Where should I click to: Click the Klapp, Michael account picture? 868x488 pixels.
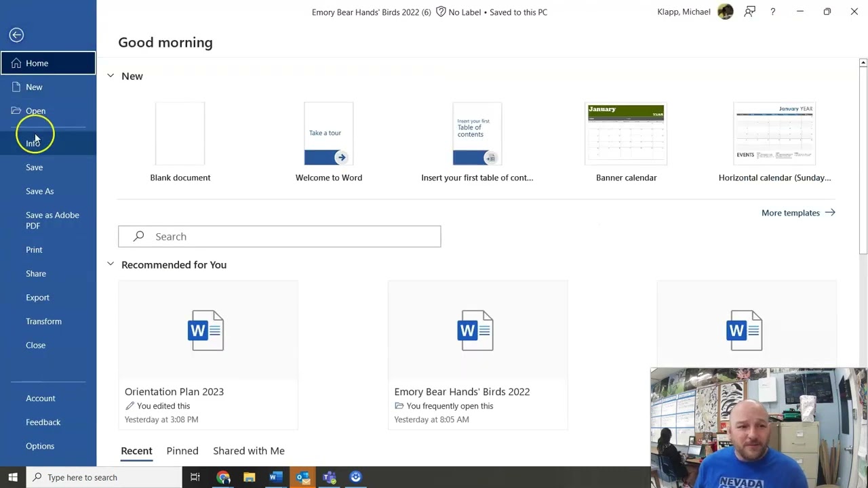coord(726,12)
